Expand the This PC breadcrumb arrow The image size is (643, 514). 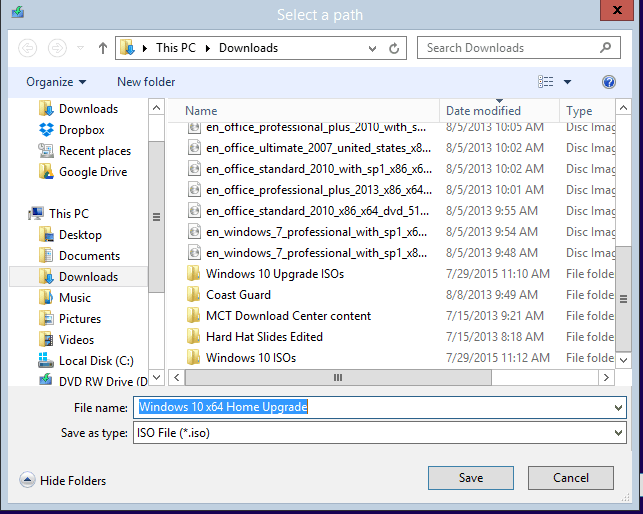pyautogui.click(x=208, y=48)
